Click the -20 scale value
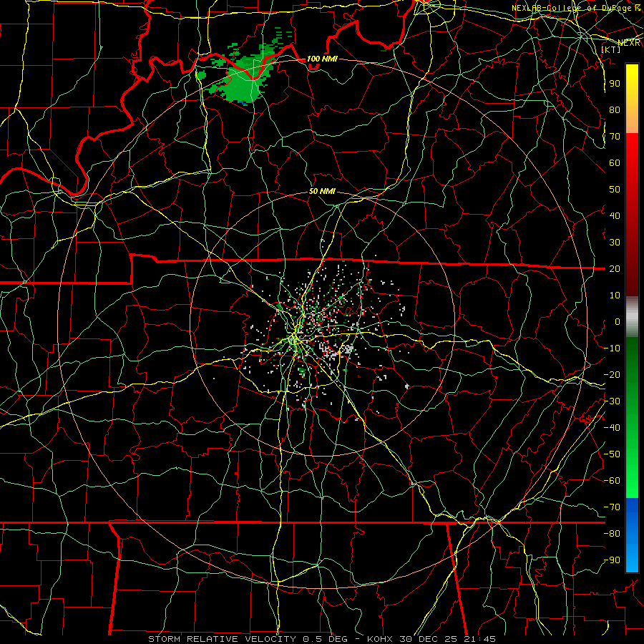This screenshot has width=644, height=644. tap(612, 375)
